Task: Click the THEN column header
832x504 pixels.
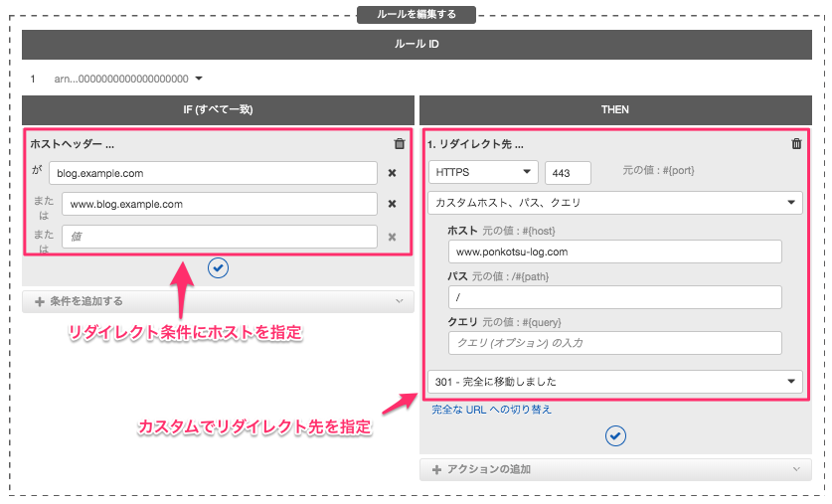Action: [615, 109]
